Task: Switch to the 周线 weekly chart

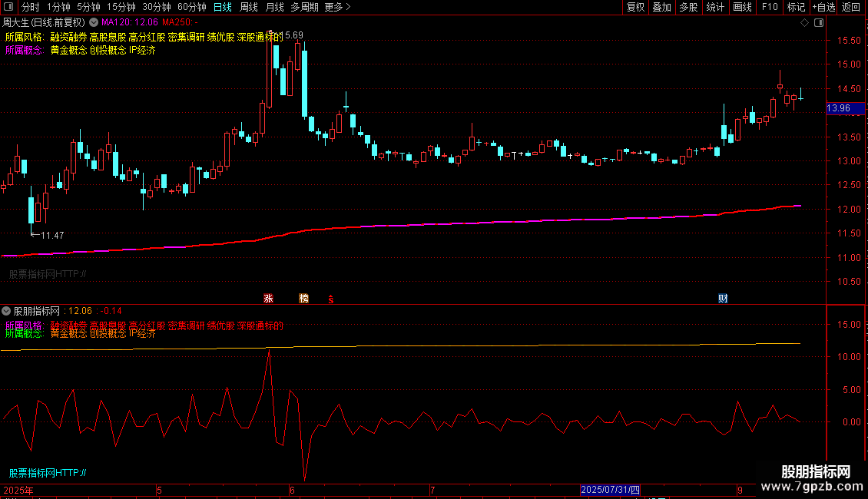Action: click(249, 7)
